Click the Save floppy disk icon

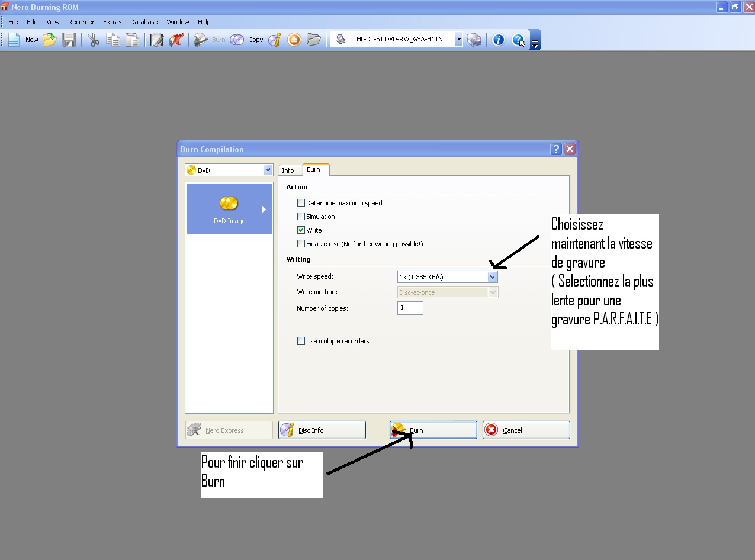pyautogui.click(x=69, y=40)
